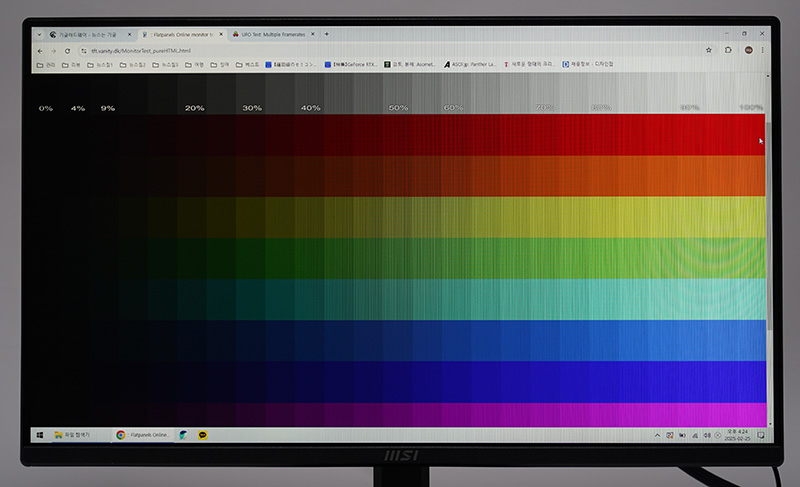Open the GeForce RTX bookmark
Screen dimensions: 800x487
tap(351, 64)
